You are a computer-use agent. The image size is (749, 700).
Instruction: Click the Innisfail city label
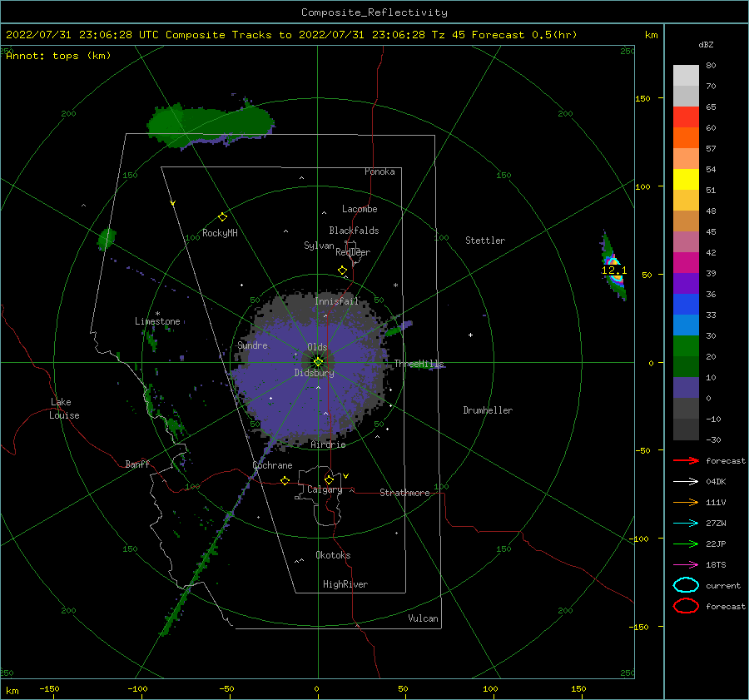[x=336, y=301]
